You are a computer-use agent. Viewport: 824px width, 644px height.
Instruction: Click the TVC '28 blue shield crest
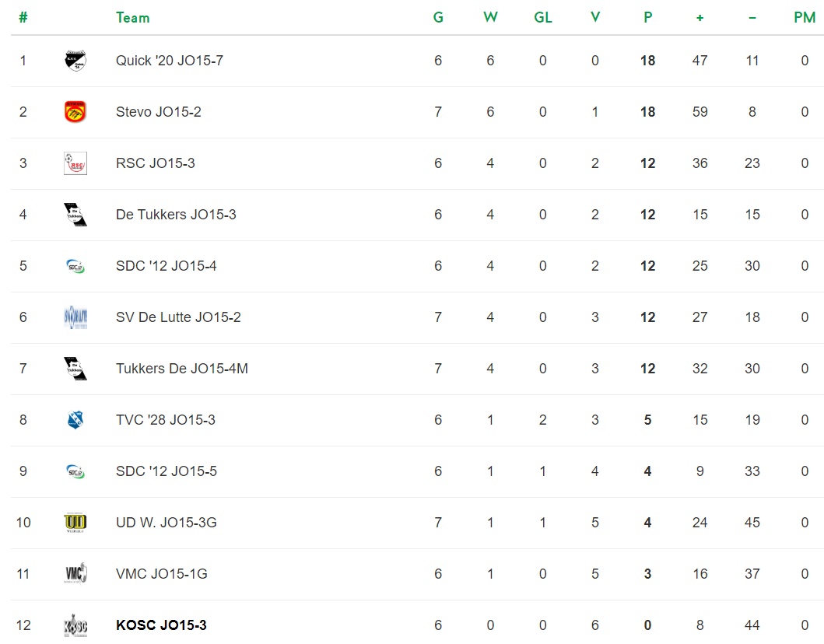tap(75, 420)
